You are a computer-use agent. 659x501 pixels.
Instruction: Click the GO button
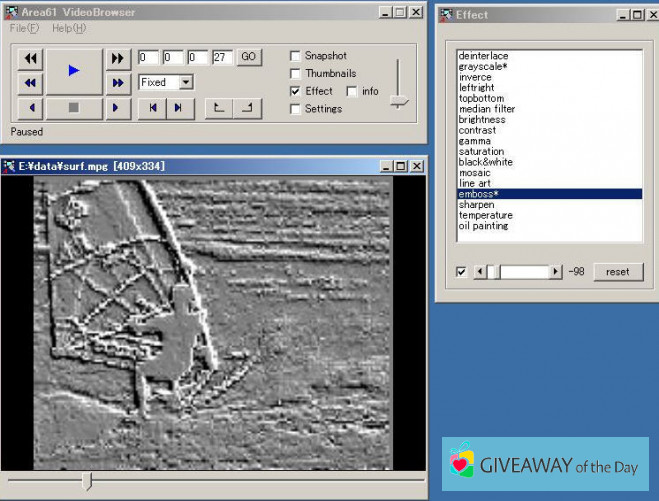click(249, 57)
